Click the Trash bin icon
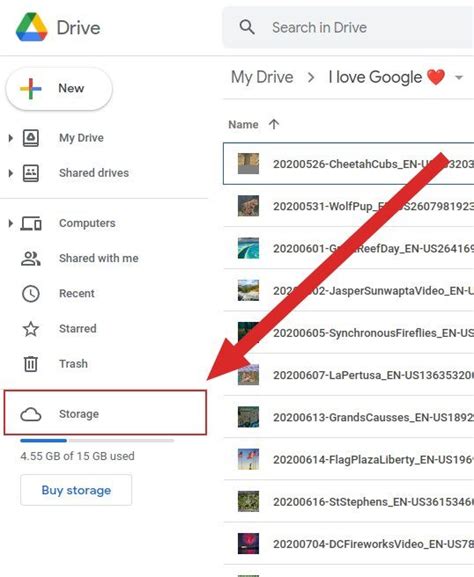The height and width of the screenshot is (577, 474). (31, 364)
